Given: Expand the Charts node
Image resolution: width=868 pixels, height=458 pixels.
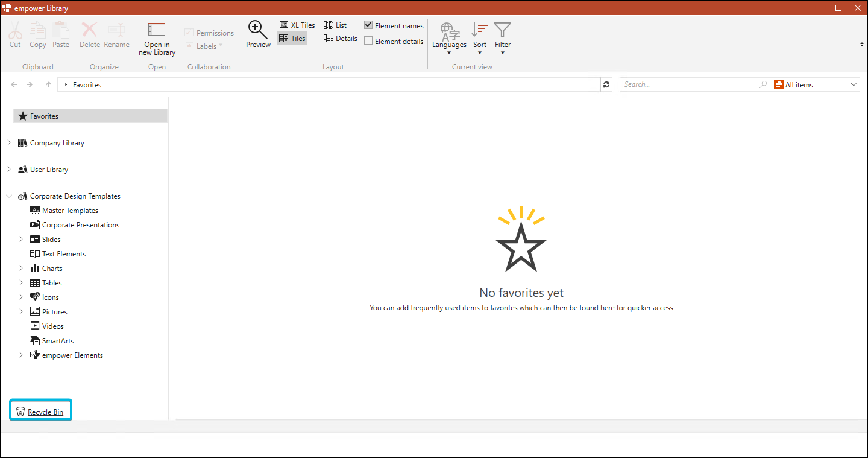Looking at the screenshot, I should (21, 268).
